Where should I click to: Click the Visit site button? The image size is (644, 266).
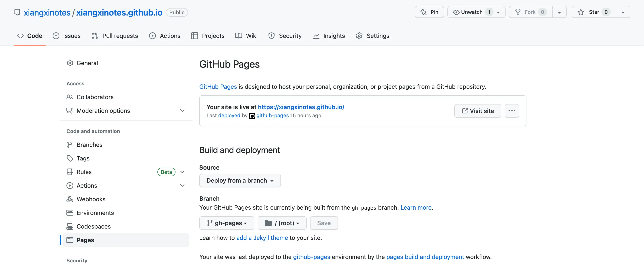[x=477, y=111]
